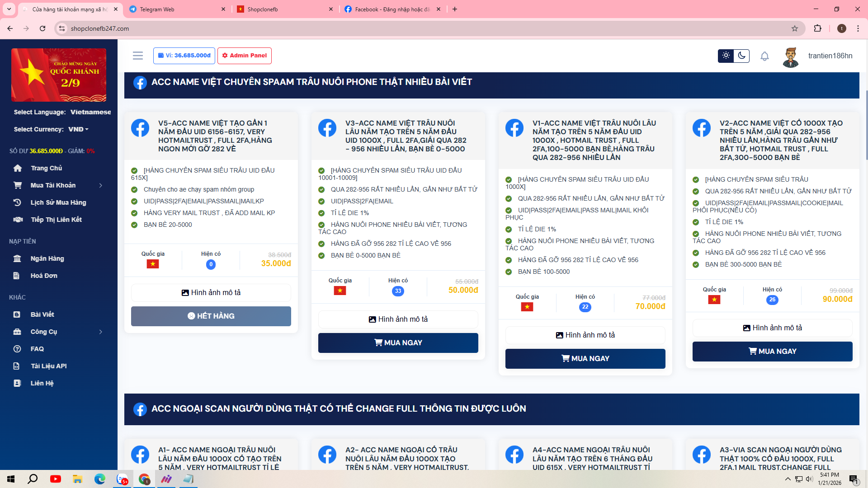Screen dimensions: 868x488
Task: Open the Vietnamese language selector
Action: pyautogui.click(x=90, y=112)
